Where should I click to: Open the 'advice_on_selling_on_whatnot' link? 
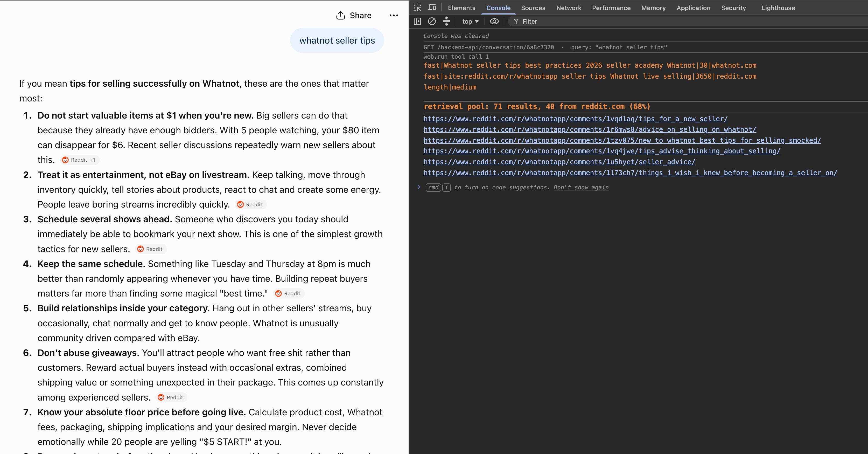590,129
